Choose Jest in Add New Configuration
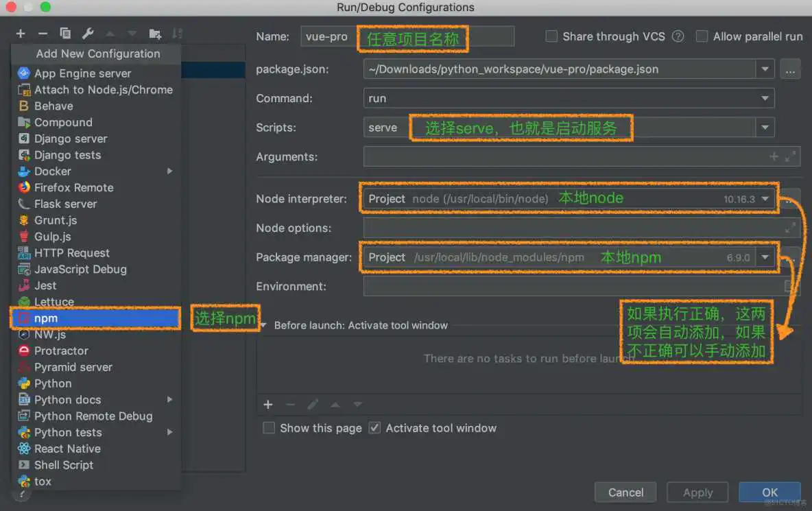The height and width of the screenshot is (511, 812). tap(45, 285)
